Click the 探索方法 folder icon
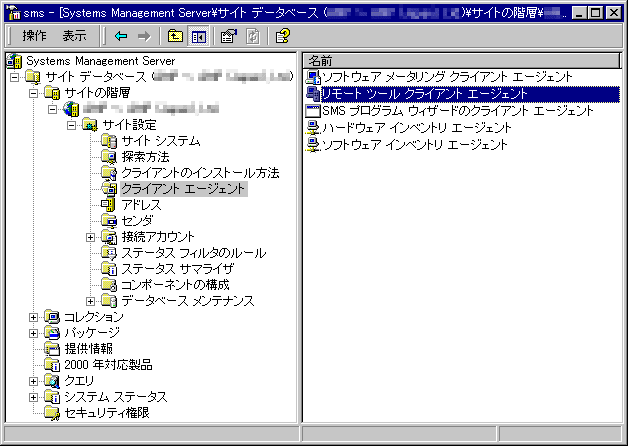 tap(109, 157)
